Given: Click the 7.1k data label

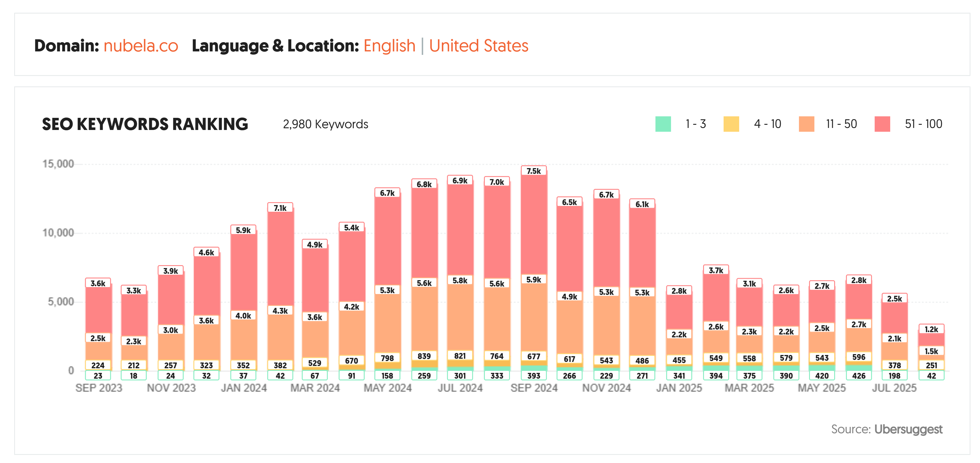Looking at the screenshot, I should pyautogui.click(x=280, y=208).
